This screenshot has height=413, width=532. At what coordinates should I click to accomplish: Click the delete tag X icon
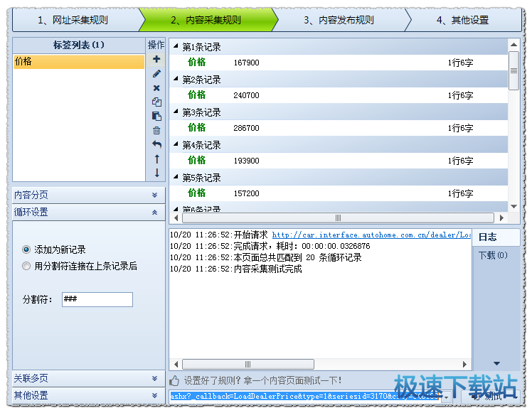coord(156,88)
